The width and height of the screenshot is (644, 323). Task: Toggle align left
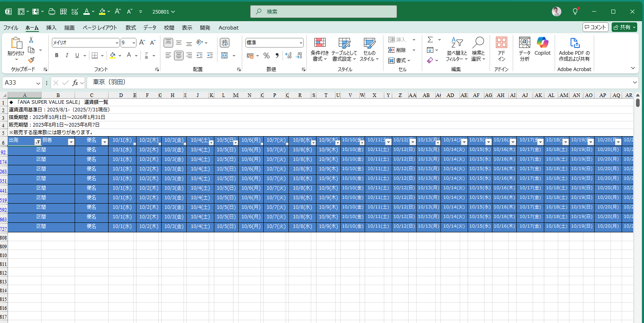click(168, 55)
